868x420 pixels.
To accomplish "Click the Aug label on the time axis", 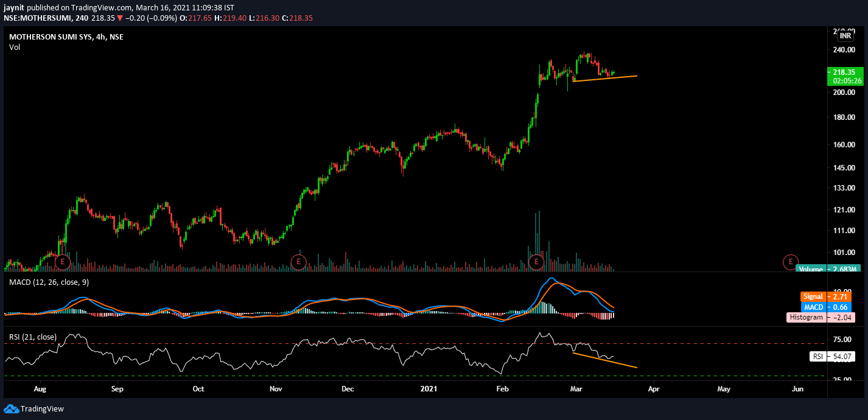I will [40, 388].
